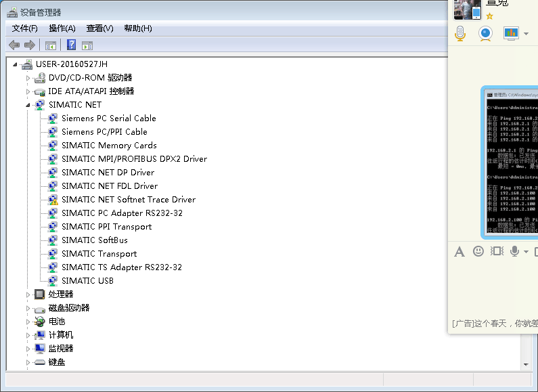538x392 pixels.
Task: Click the SIMATIC PC Adapter RS232-32 icon
Action: click(x=53, y=213)
